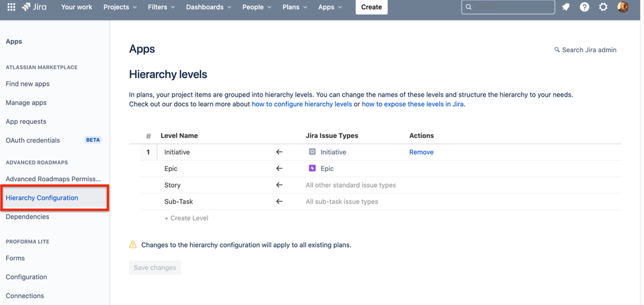Click the Jira Issue Types column header

[x=332, y=135]
